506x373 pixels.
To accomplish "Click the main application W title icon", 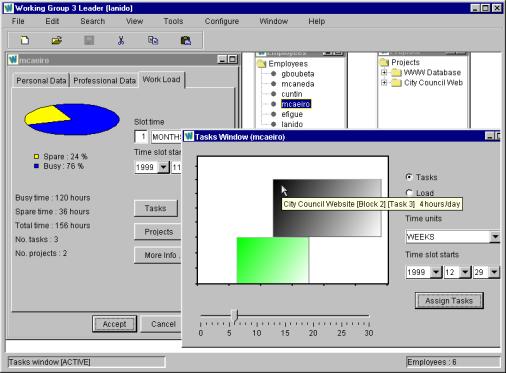I will tap(8, 8).
